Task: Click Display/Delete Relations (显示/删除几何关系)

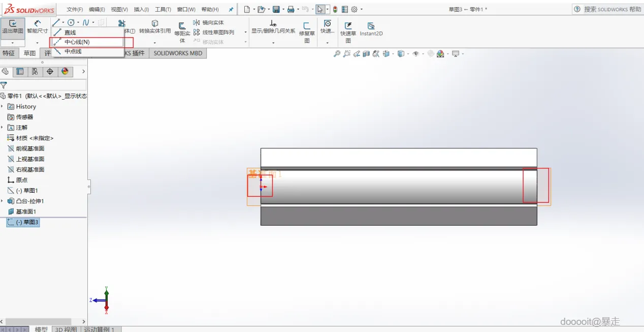Action: pos(273,27)
